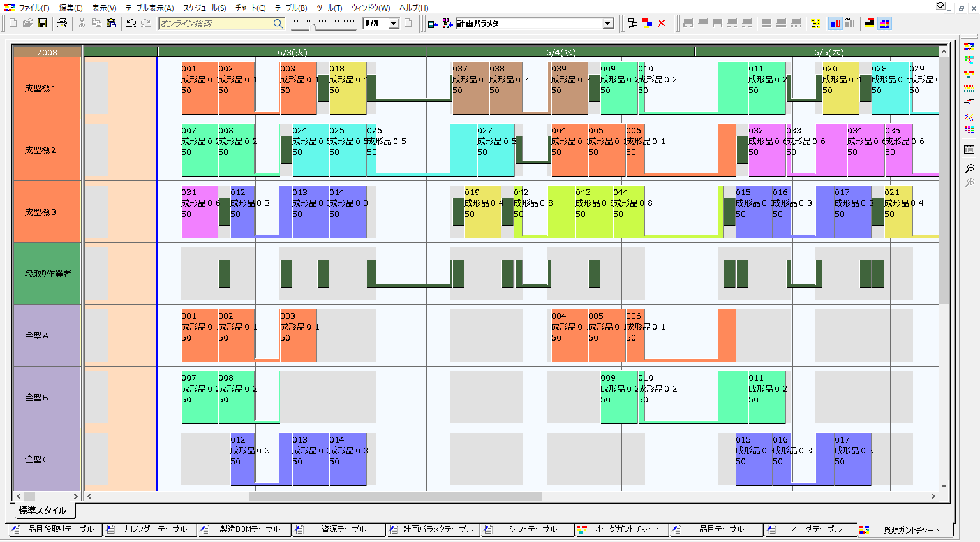Select operation 018 bar on 成型機1 row
980x542 pixels.
click(348, 88)
